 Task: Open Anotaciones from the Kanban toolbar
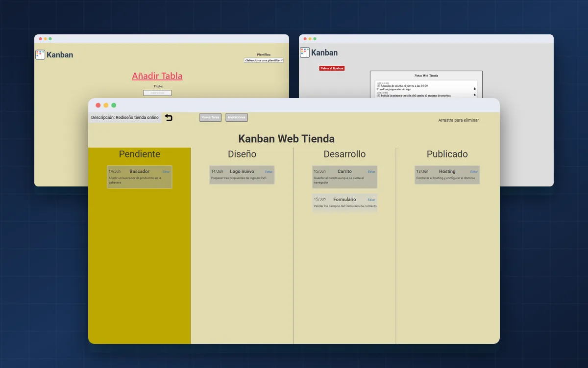[x=237, y=118]
